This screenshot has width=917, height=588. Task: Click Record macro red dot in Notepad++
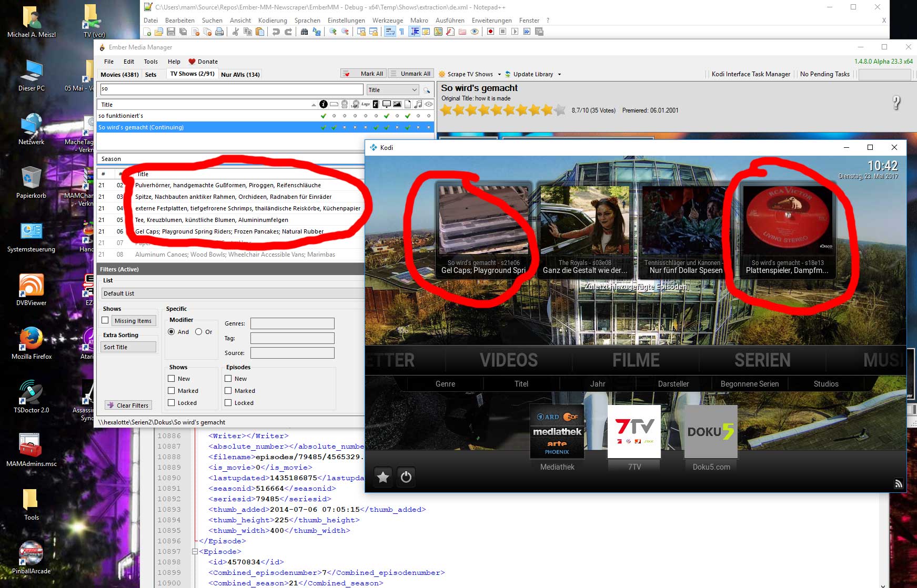tap(490, 32)
